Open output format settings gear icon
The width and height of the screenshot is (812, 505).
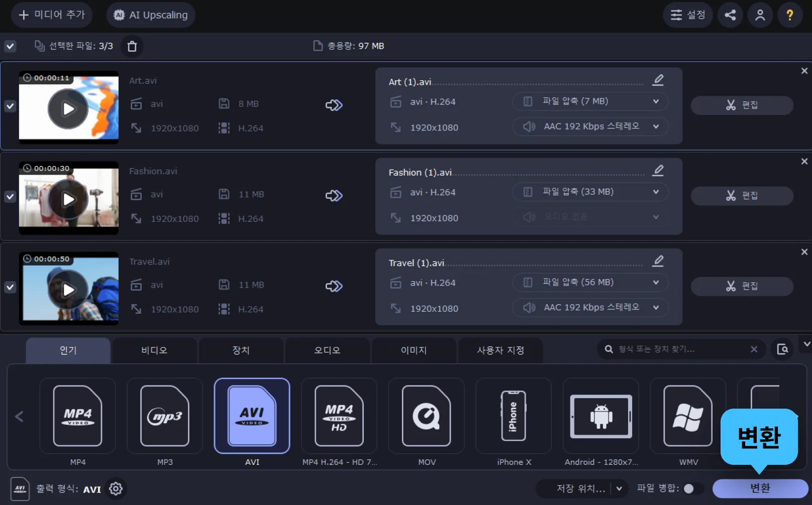[116, 488]
